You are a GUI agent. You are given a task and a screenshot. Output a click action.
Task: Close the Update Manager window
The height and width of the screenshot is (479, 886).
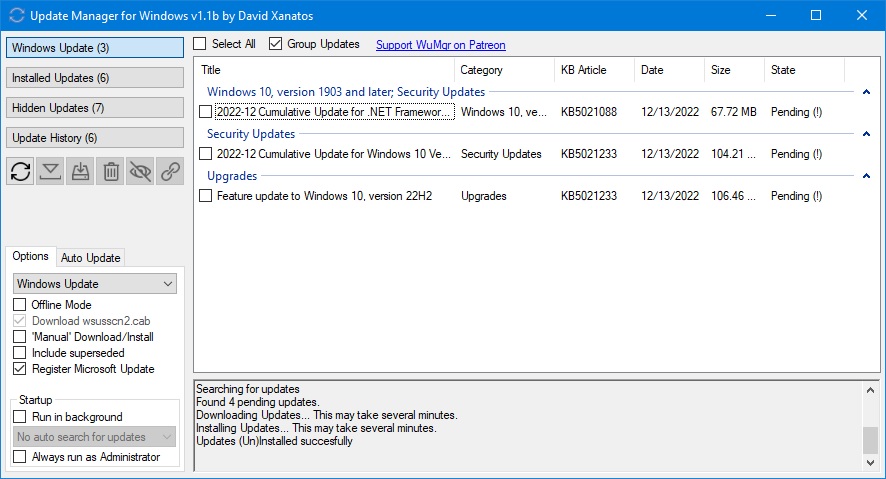(862, 15)
